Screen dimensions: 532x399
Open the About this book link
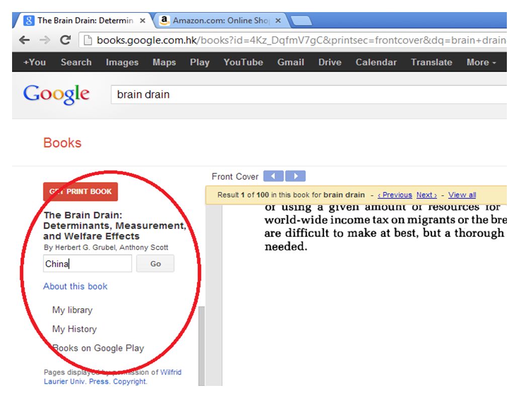tap(75, 286)
